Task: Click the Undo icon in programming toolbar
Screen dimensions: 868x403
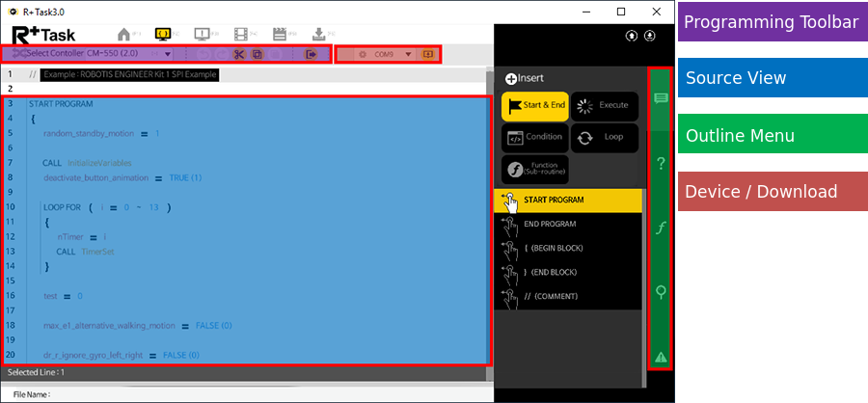Action: (203, 54)
